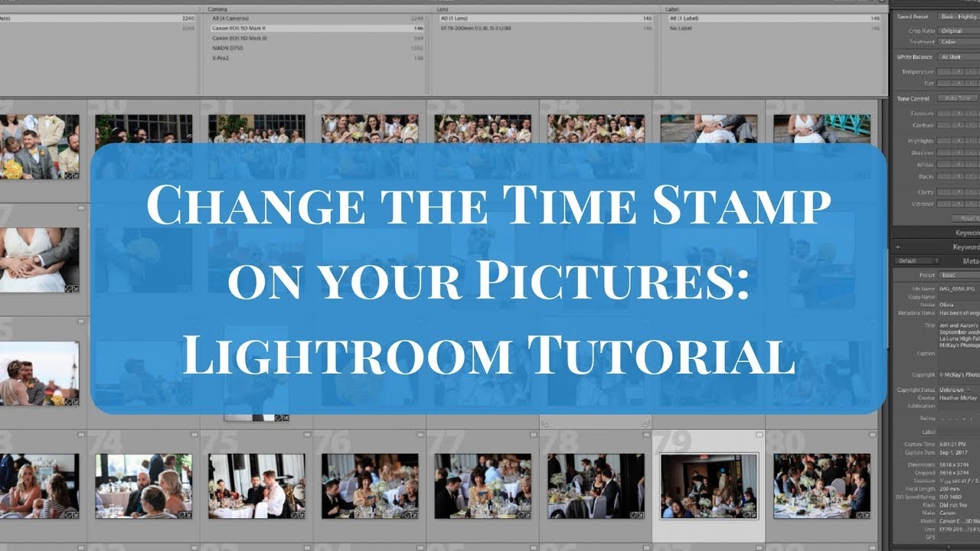The image size is (980, 551).
Task: Open White Balance As Shot dropdown
Action: point(959,57)
